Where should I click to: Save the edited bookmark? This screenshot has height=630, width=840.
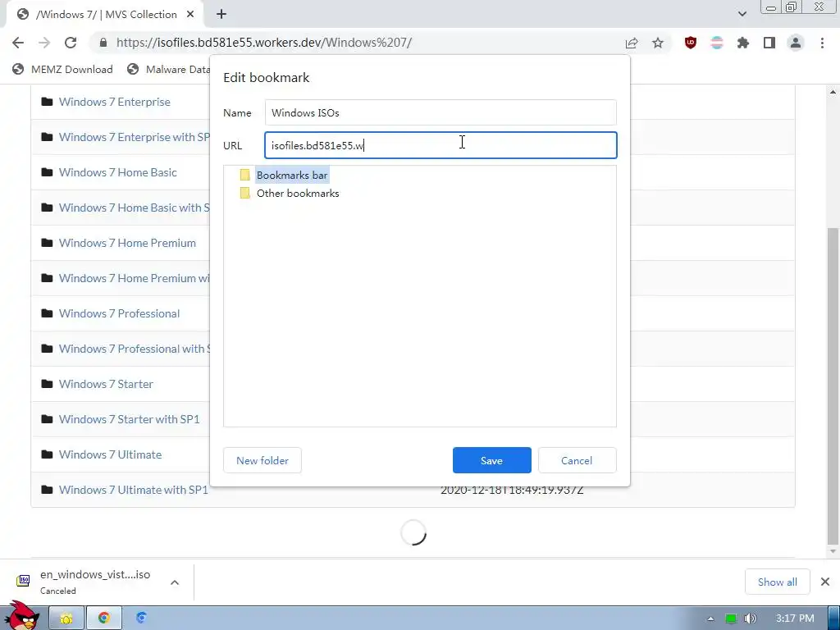[492, 461]
